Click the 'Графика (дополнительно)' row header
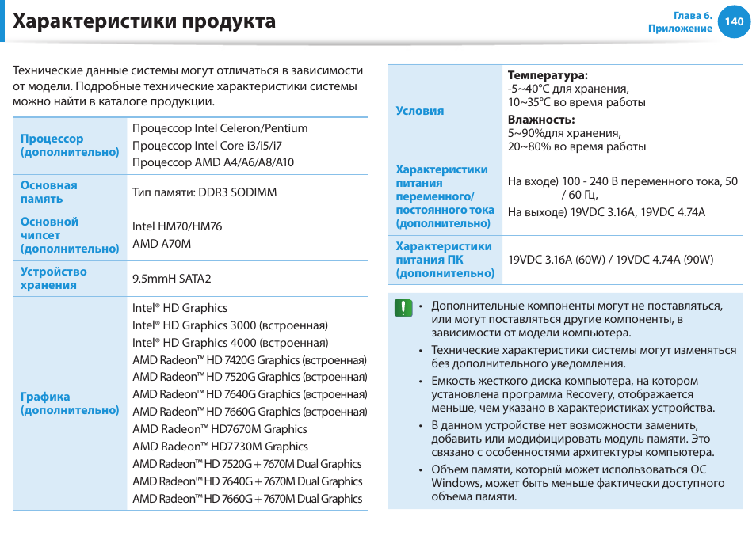The width and height of the screenshot is (756, 536). pos(70,403)
